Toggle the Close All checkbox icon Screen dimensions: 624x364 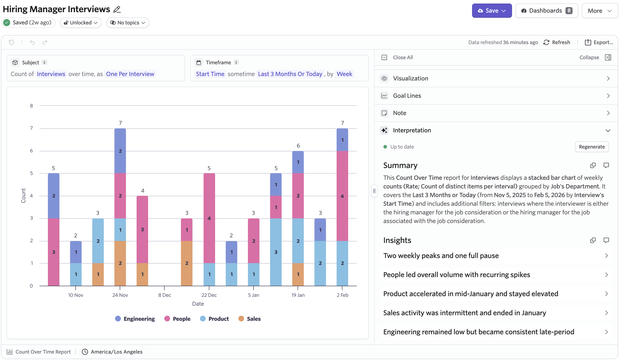click(384, 57)
